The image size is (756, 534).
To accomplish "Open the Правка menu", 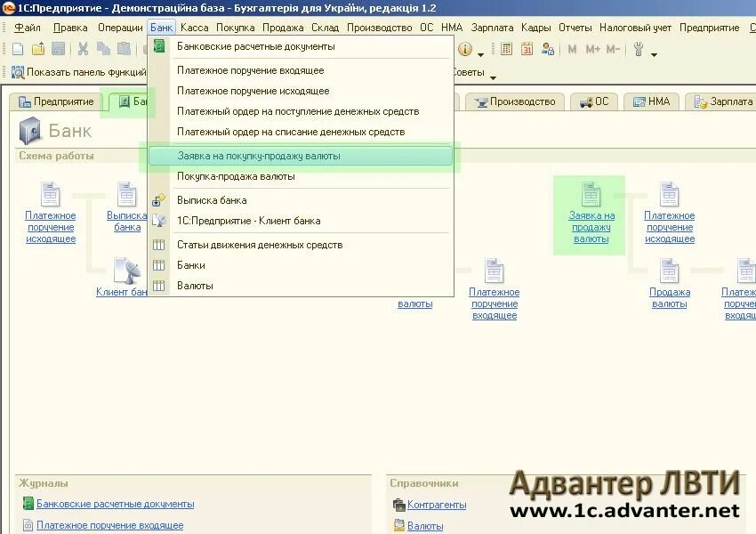I will 70,28.
